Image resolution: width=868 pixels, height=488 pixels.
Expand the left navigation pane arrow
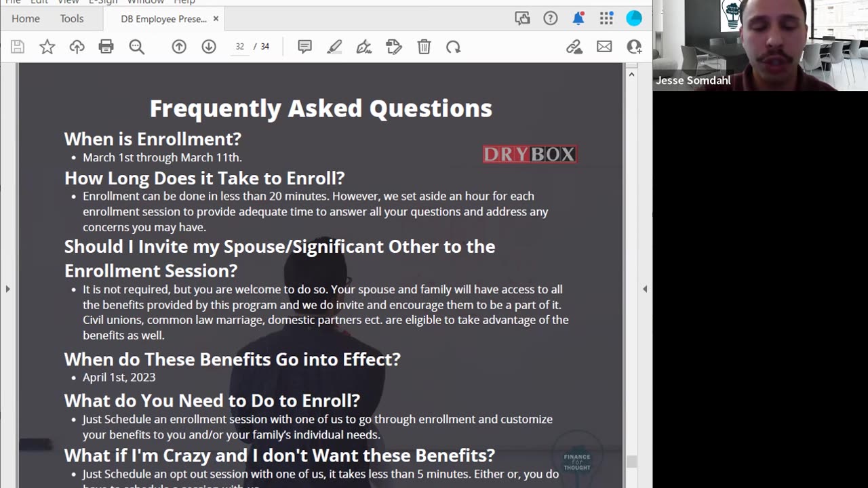[x=7, y=289]
